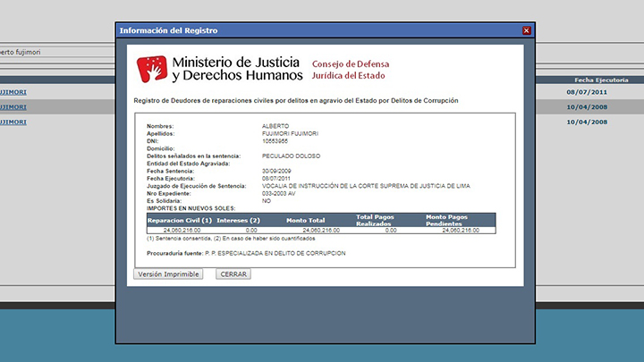
Task: Click the Reparacion Civil amount cell
Action: click(182, 231)
